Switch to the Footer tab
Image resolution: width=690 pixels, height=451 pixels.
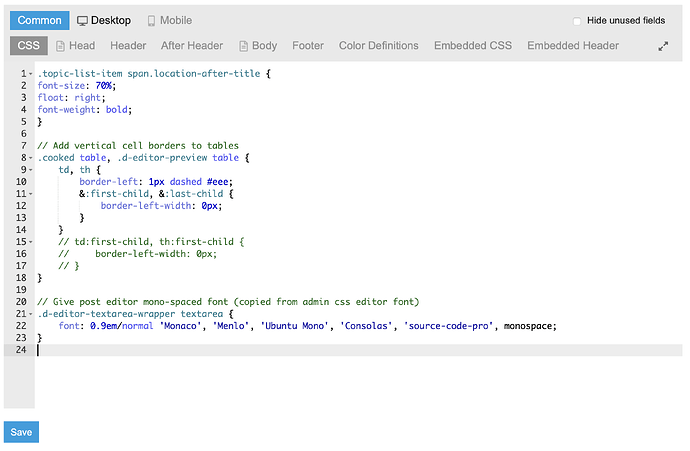point(308,46)
